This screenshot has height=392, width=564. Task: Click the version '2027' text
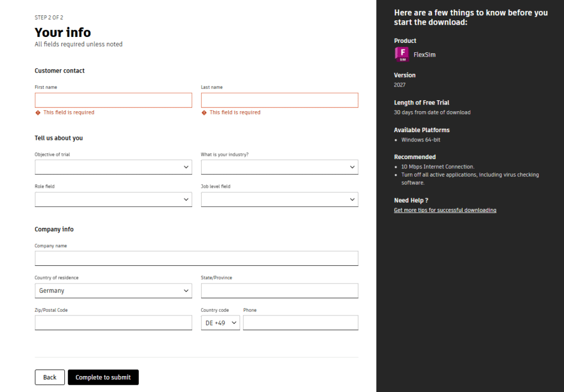click(x=400, y=85)
